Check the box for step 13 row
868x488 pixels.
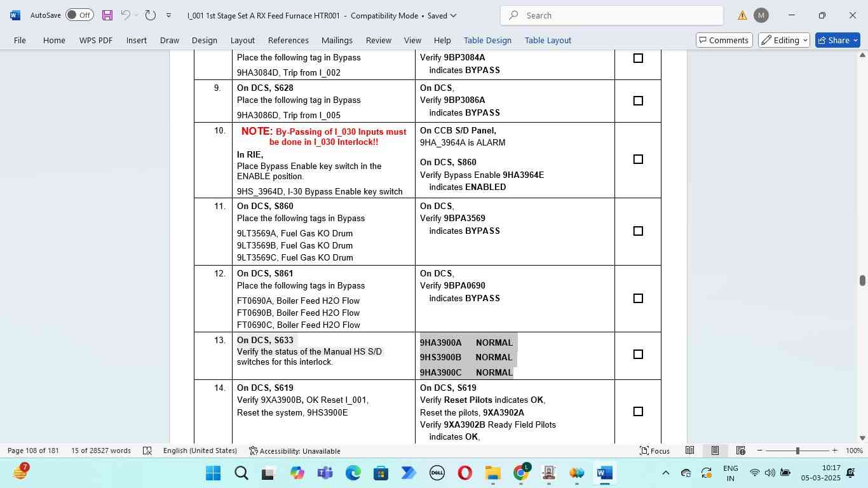click(638, 354)
